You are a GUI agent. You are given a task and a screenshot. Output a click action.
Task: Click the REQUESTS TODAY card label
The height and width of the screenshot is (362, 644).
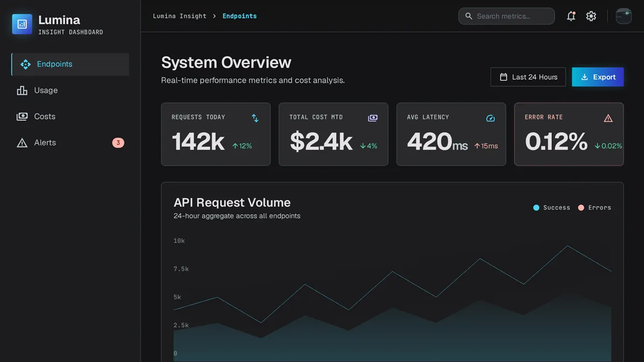199,117
